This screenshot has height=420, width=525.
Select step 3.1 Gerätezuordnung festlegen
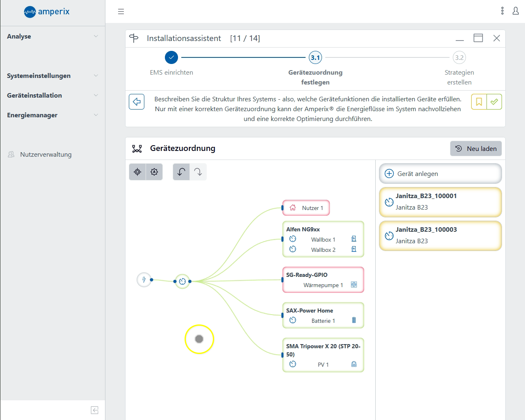point(315,57)
